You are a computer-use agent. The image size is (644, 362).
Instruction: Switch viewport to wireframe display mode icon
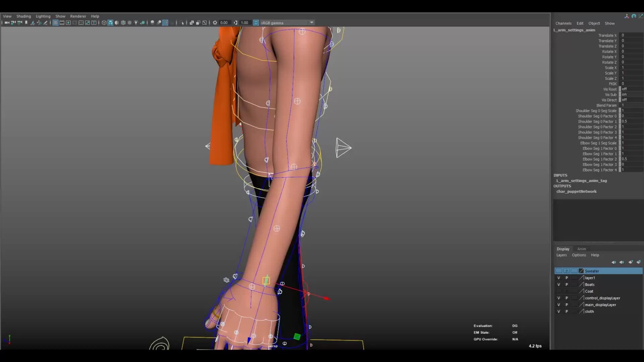click(x=104, y=22)
